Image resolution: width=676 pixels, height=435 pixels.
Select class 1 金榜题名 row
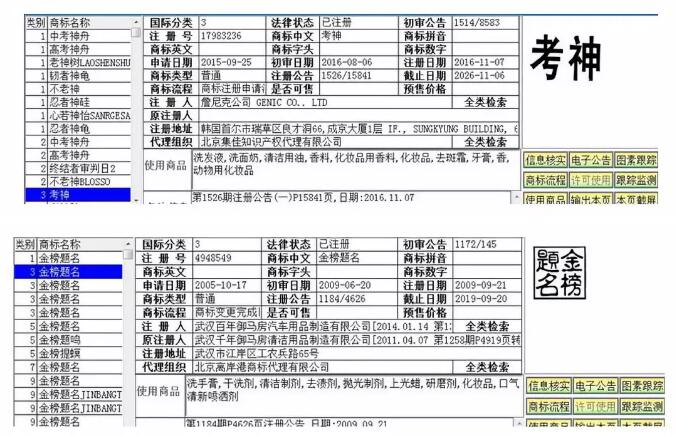[69, 258]
